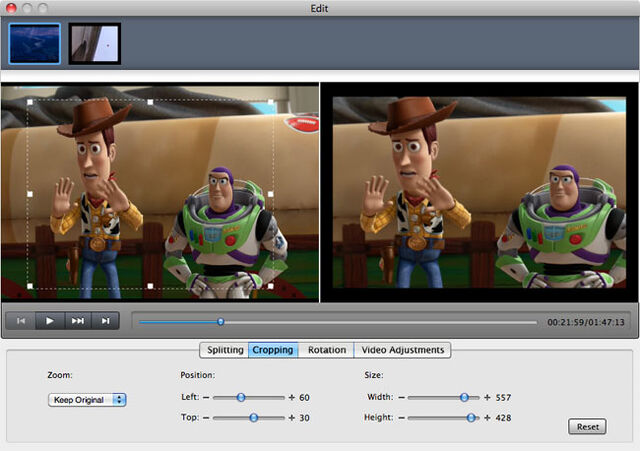Go to the Rotation tab
This screenshot has height=451, width=640.
point(327,350)
